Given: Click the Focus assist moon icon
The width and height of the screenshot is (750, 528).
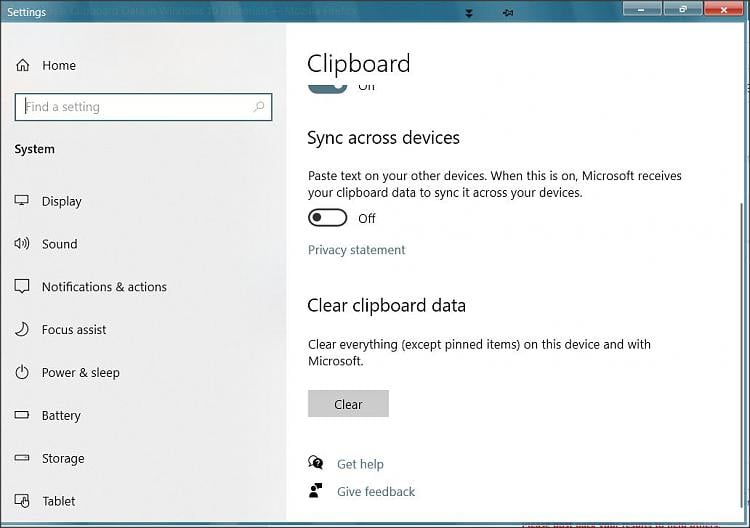Looking at the screenshot, I should [x=22, y=330].
